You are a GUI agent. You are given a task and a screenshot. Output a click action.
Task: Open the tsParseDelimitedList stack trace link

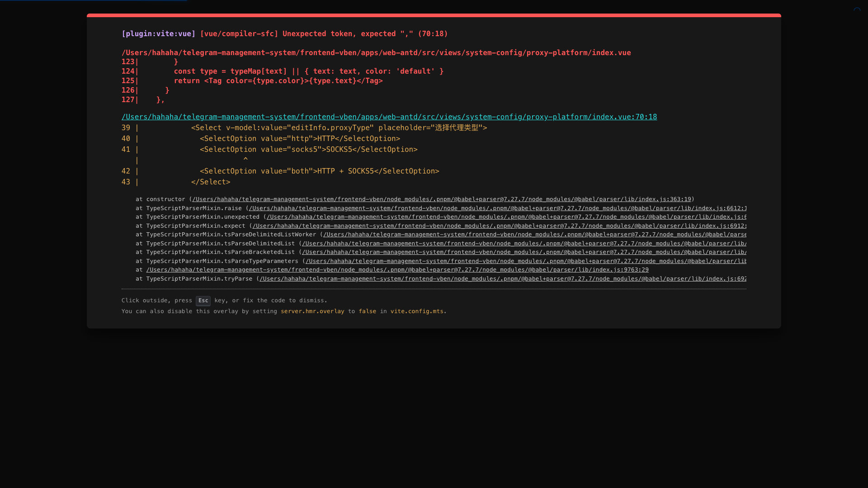(x=524, y=244)
